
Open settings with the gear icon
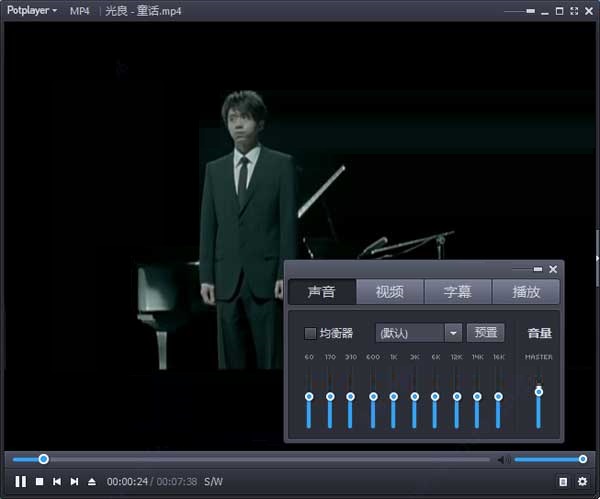click(582, 481)
